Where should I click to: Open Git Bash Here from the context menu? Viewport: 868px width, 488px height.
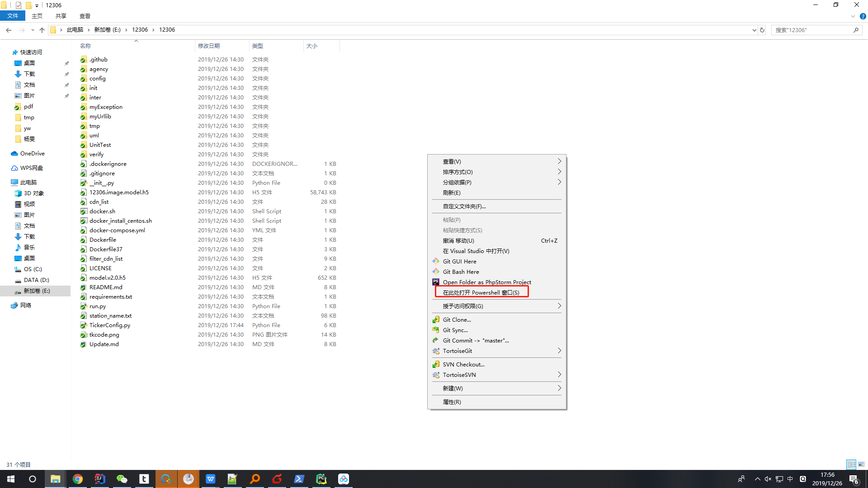[x=460, y=272]
